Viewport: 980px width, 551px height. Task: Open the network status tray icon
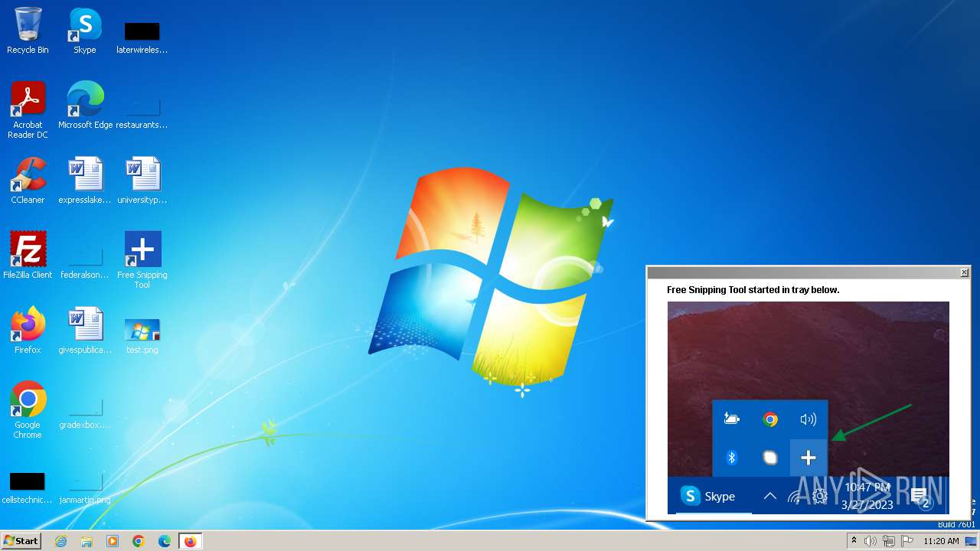(x=889, y=541)
